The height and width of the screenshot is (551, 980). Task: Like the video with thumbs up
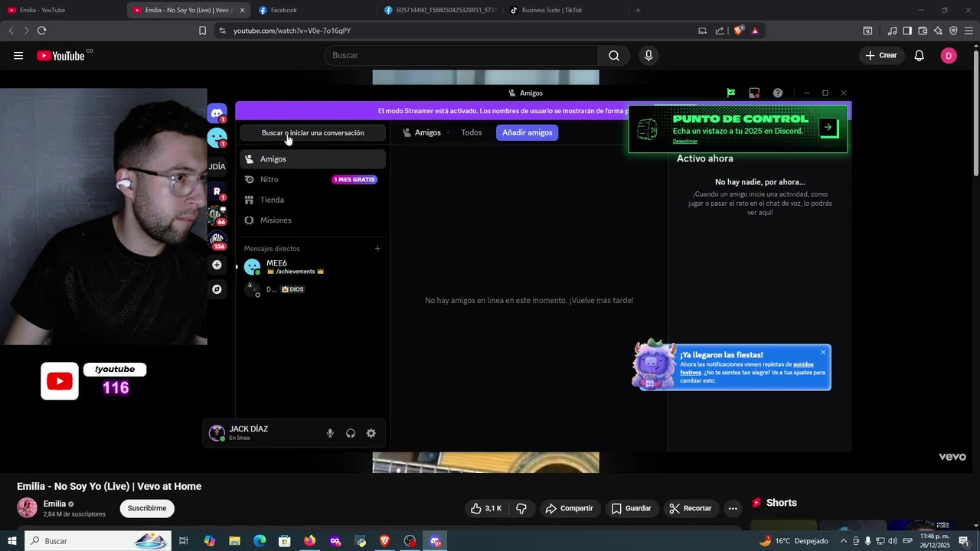click(x=486, y=508)
